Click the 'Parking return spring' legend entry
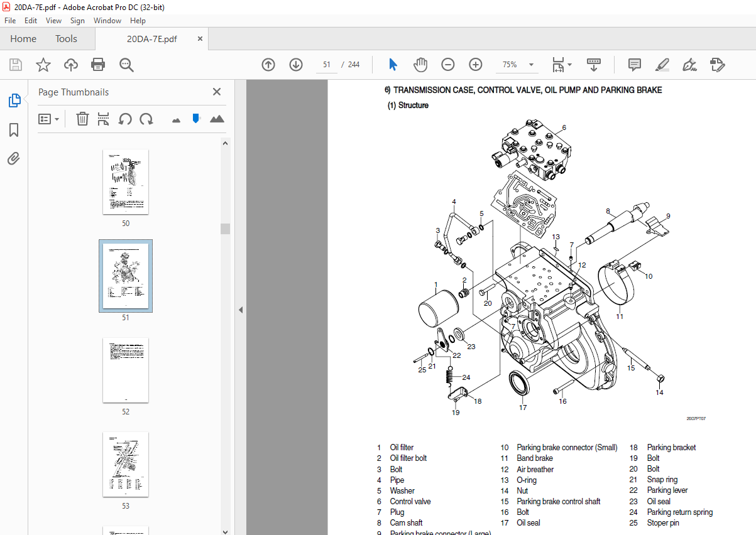 (x=680, y=512)
